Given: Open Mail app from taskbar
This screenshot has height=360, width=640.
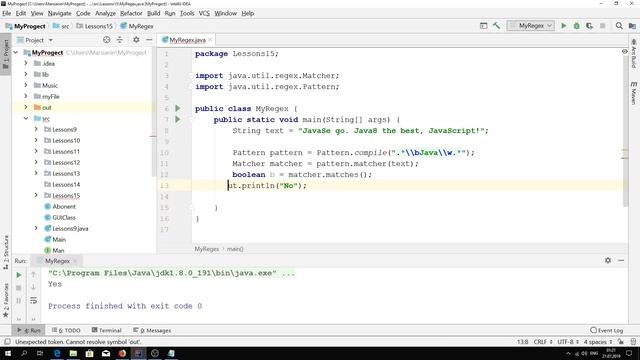Looking at the screenshot, I should point(106,353).
